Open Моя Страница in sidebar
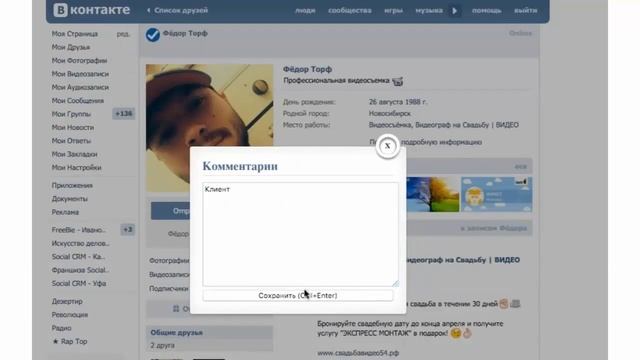 (75, 34)
